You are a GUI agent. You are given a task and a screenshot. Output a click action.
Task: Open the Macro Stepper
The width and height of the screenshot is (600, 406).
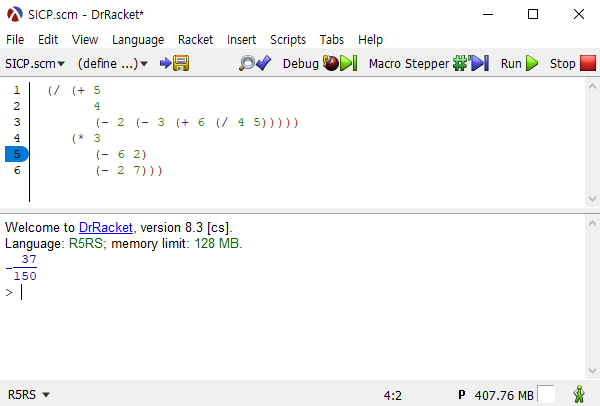pyautogui.click(x=428, y=63)
